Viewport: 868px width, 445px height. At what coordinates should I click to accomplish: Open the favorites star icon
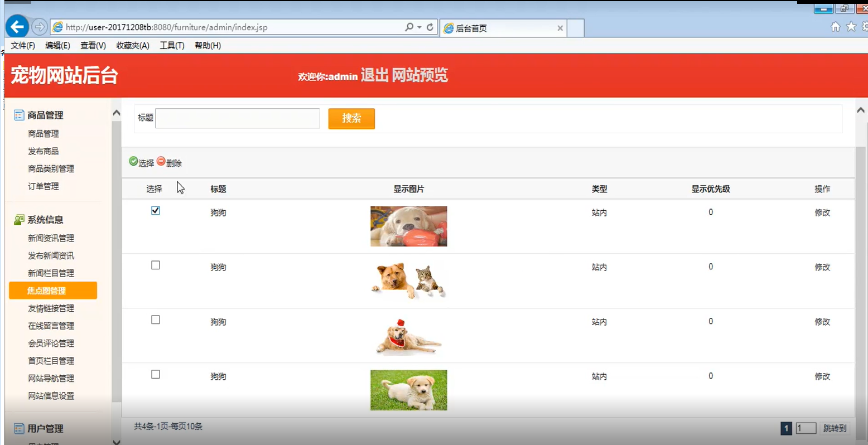pos(851,26)
